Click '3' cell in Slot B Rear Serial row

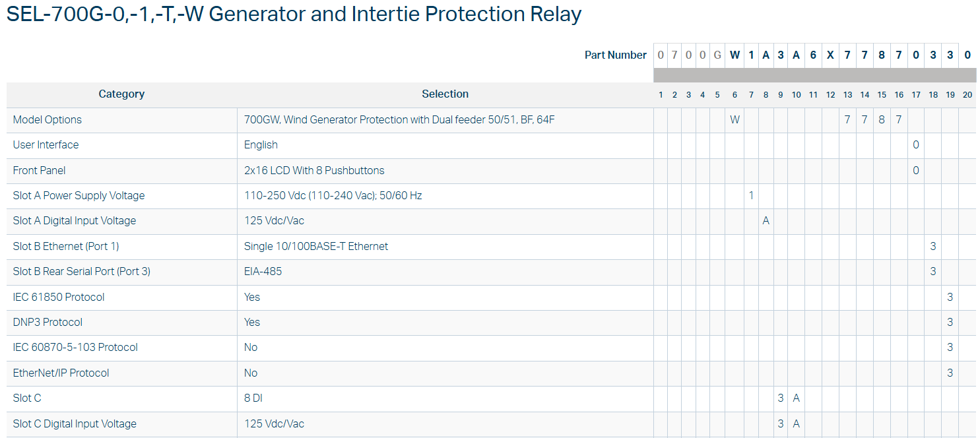click(933, 272)
